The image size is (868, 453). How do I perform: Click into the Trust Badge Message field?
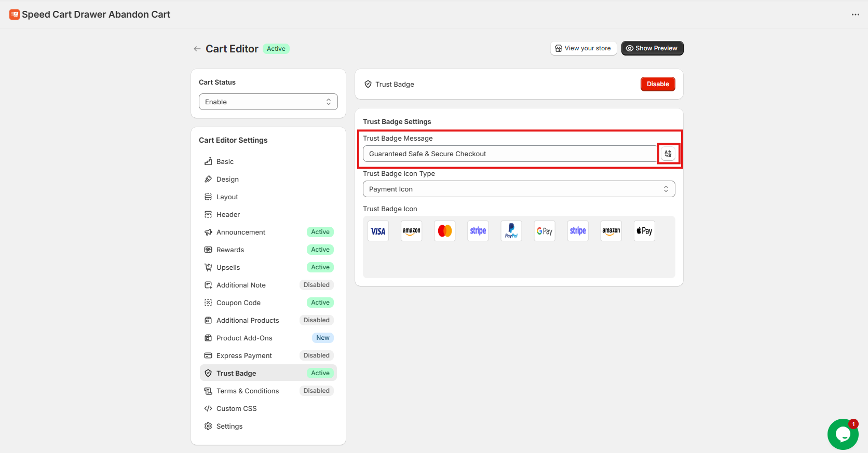tap(509, 154)
